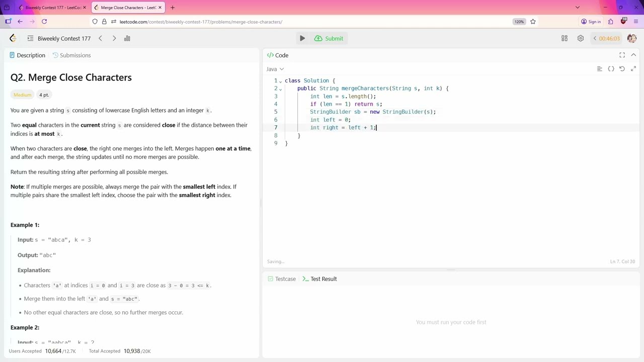The height and width of the screenshot is (362, 644).
Task: Click the curly braces snippet icon
Action: pyautogui.click(x=611, y=69)
